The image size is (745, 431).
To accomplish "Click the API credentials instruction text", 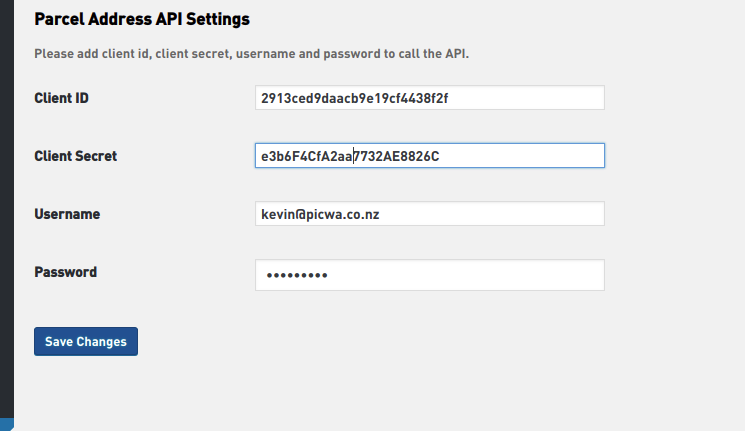I will [x=251, y=53].
